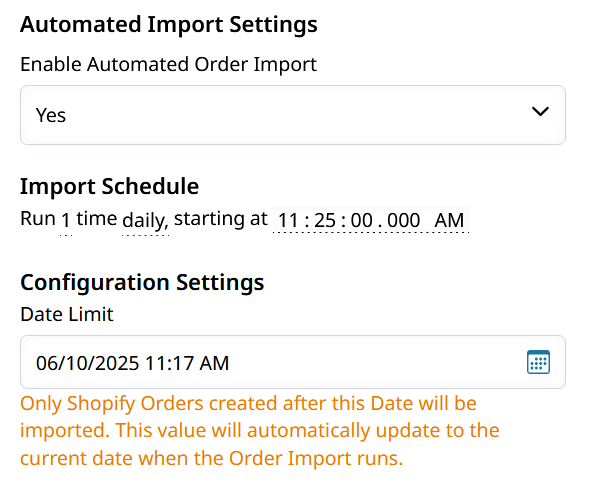The width and height of the screenshot is (595, 484).
Task: Select the seconds segment '00' of the start time
Action: click(362, 220)
